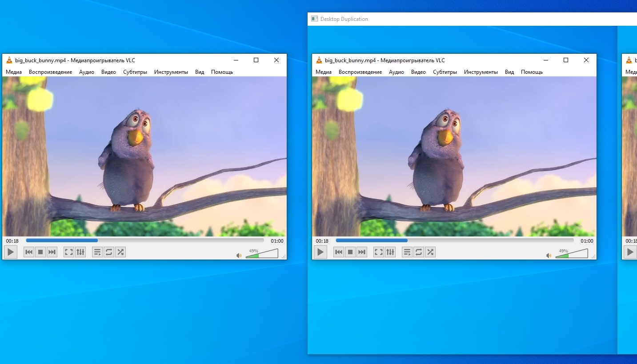637x364 pixels.
Task: Click play button in Desktop Duplication VLC window
Action: (321, 252)
